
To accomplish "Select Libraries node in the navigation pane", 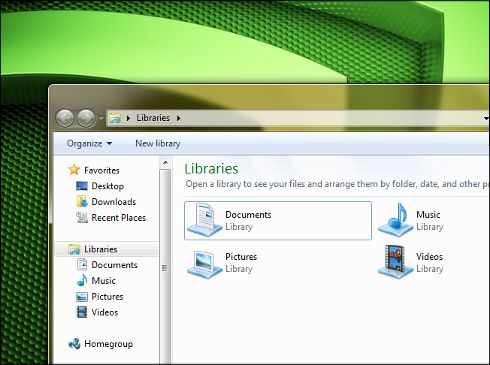I will (101, 249).
